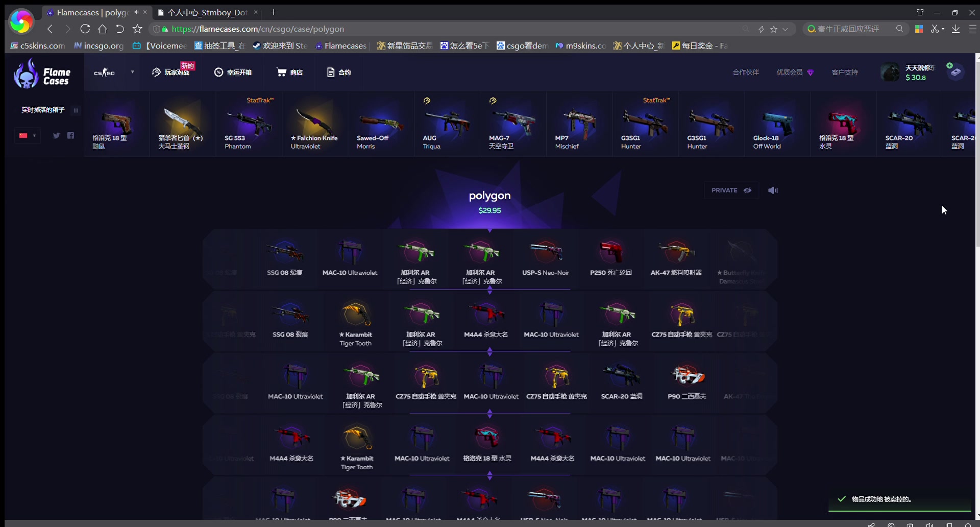Open the 玩家对战 battles menu
Screen dimensions: 980x527
171,72
